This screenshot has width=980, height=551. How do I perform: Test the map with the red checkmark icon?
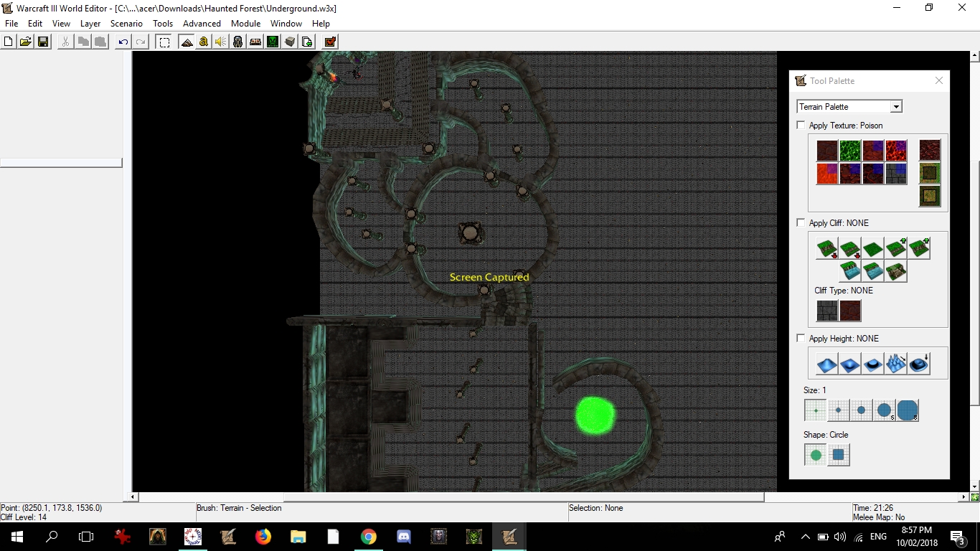coord(330,42)
